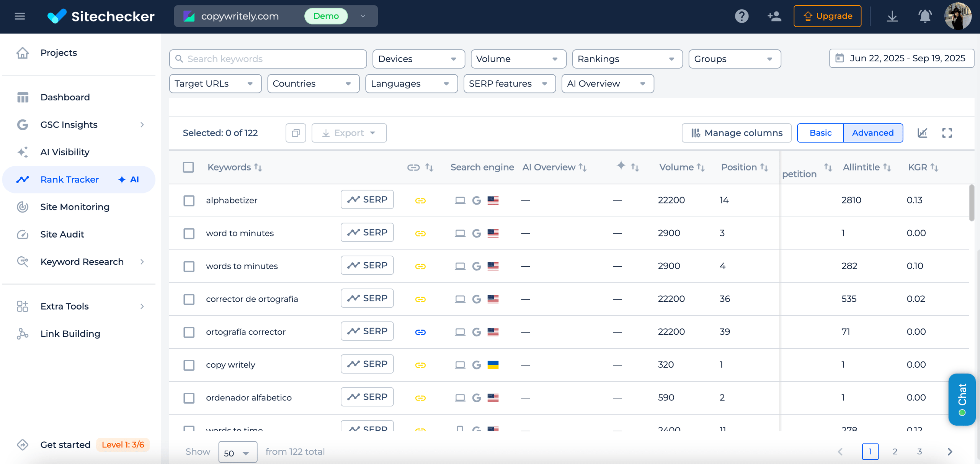Check the alphabetizer keyword checkbox
This screenshot has width=980, height=464.
189,200
